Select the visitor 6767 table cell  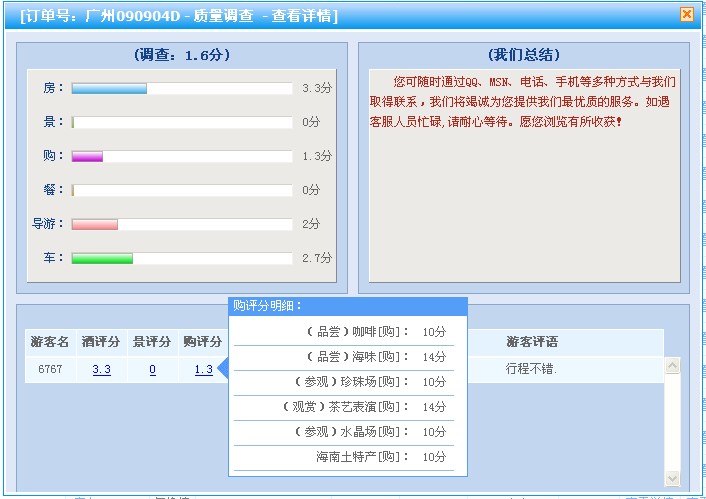coord(50,370)
